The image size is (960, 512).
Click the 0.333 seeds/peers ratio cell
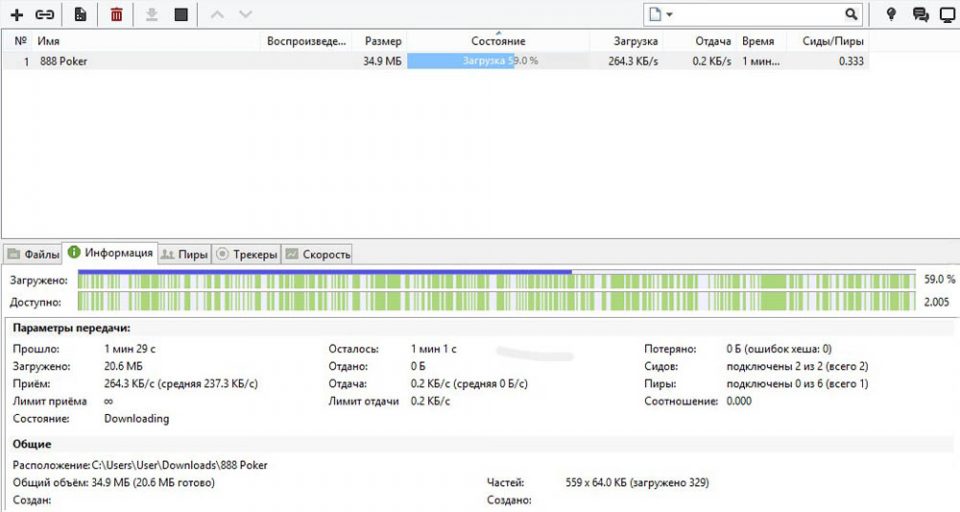pos(851,61)
